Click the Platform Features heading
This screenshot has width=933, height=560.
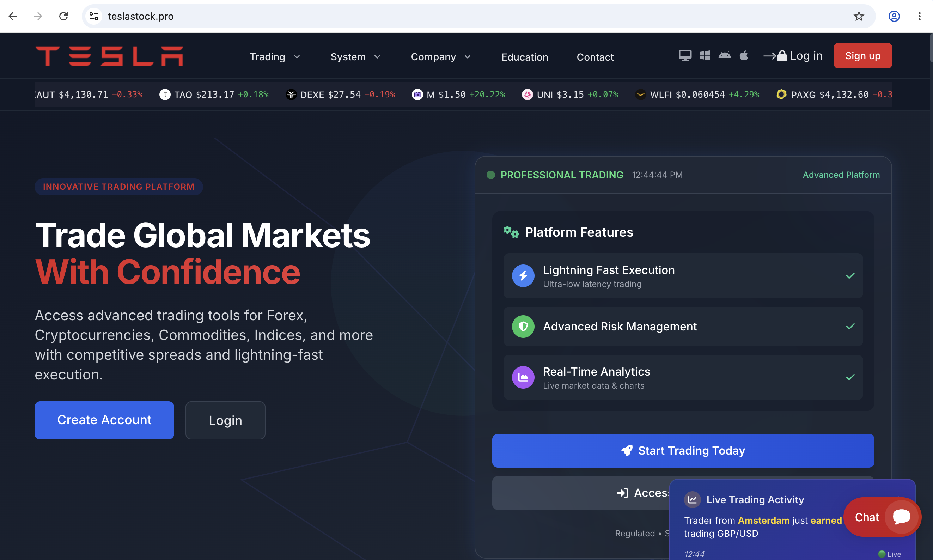tap(579, 232)
